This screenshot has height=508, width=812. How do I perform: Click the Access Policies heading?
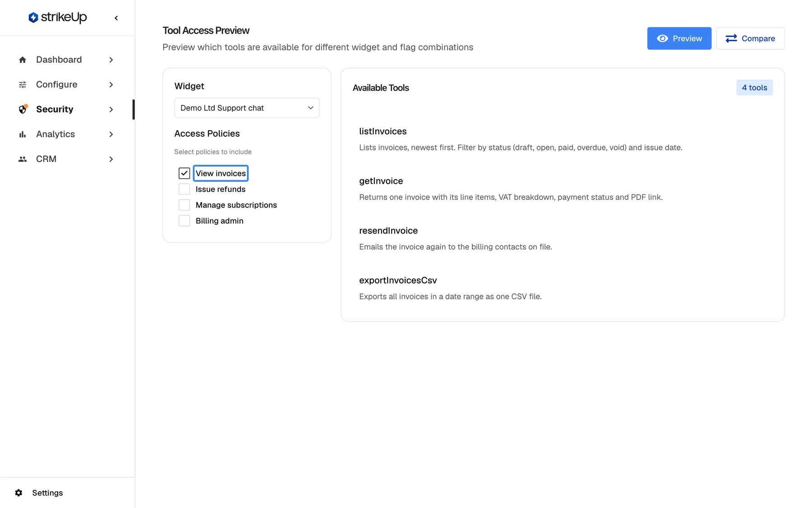coord(207,134)
